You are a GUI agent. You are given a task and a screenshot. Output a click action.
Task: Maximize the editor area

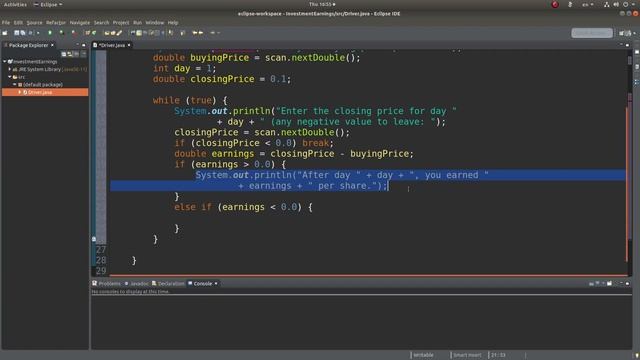(x=627, y=45)
